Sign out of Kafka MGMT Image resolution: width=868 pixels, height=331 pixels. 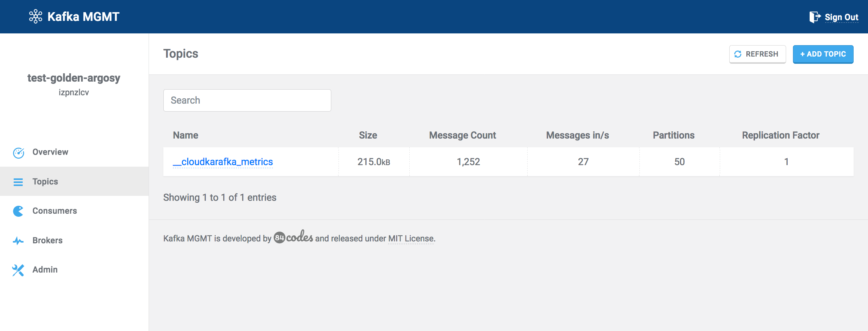click(x=841, y=17)
